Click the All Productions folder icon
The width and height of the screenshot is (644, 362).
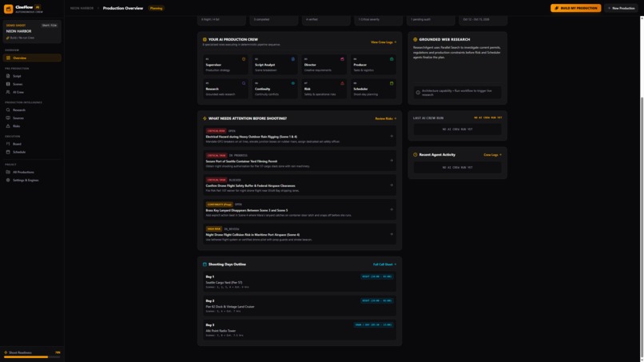(8, 172)
